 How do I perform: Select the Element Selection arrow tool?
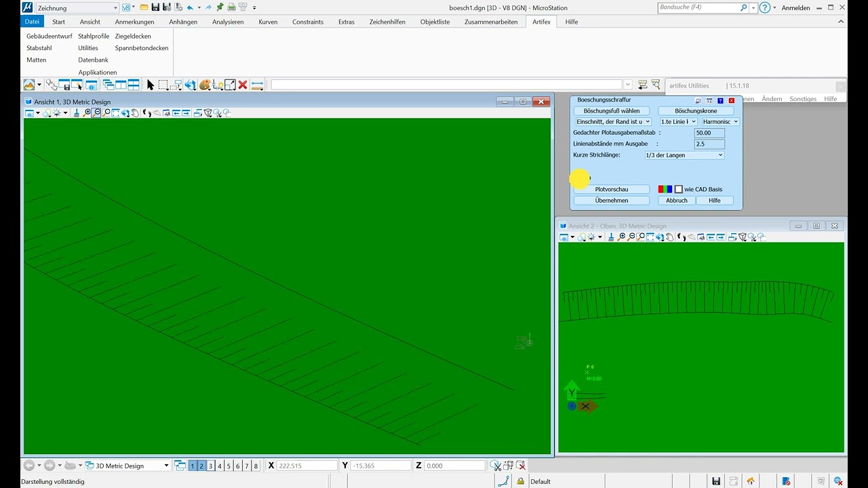pos(151,85)
